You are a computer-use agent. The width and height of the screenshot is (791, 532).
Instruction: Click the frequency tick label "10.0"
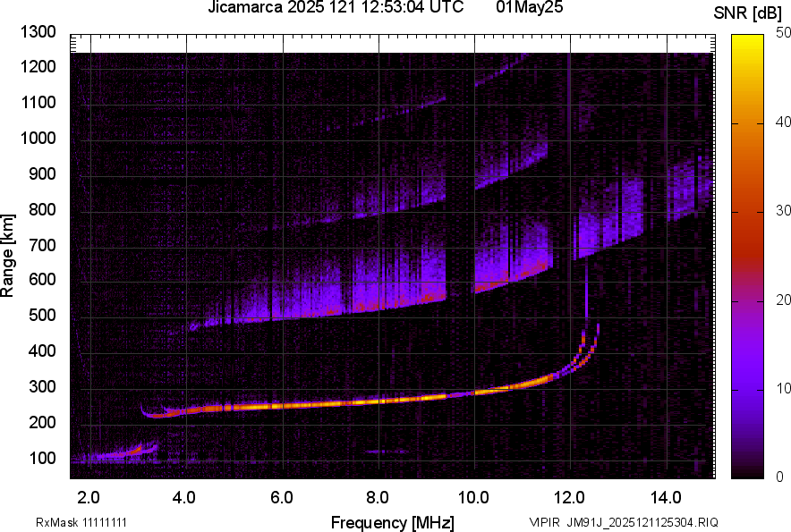click(472, 498)
